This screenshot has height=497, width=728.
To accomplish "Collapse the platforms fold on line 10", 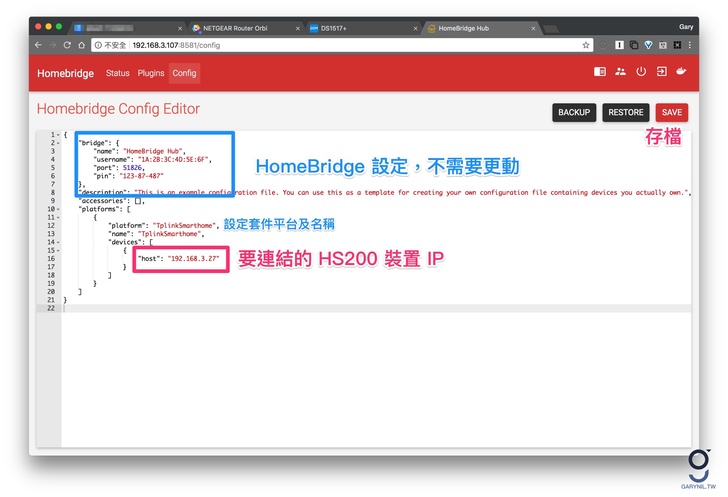I will tap(58, 209).
